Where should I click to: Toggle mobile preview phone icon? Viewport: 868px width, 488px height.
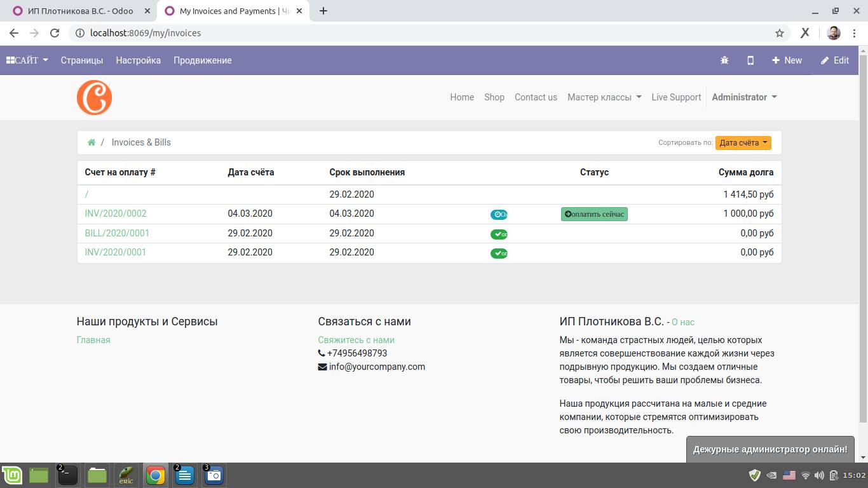(x=750, y=60)
